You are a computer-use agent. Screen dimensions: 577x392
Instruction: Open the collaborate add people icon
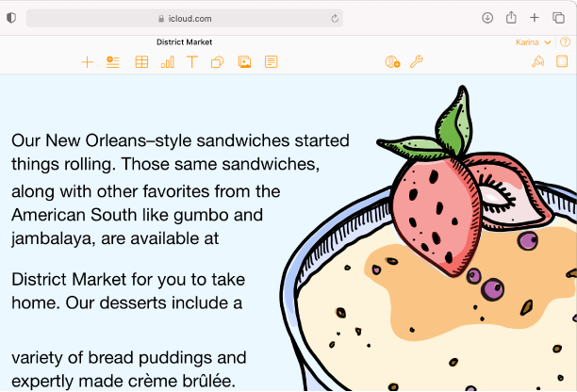[392, 62]
